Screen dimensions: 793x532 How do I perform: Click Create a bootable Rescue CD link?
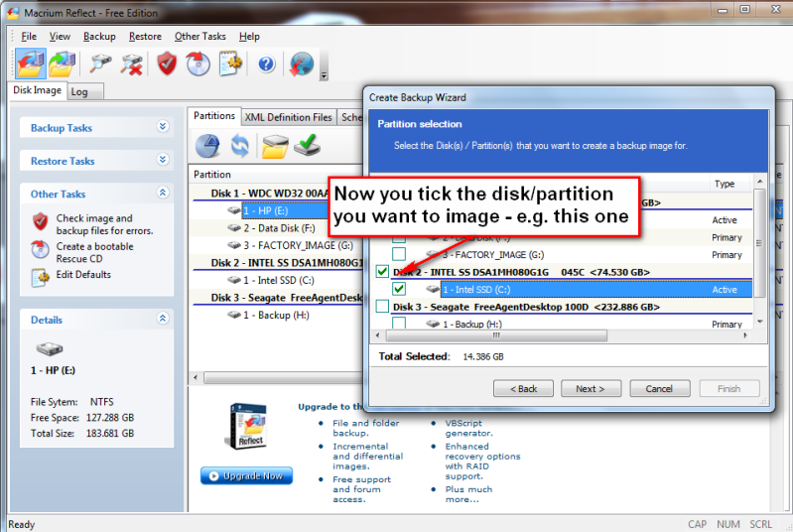click(x=94, y=252)
